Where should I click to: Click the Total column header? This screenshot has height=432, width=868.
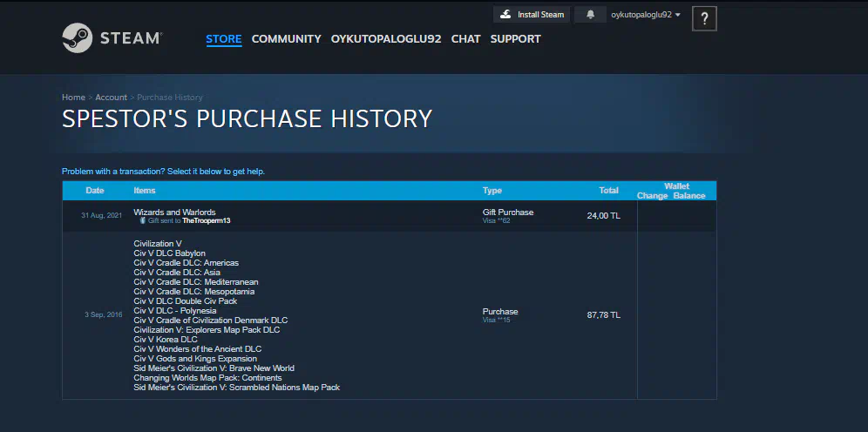(x=608, y=190)
